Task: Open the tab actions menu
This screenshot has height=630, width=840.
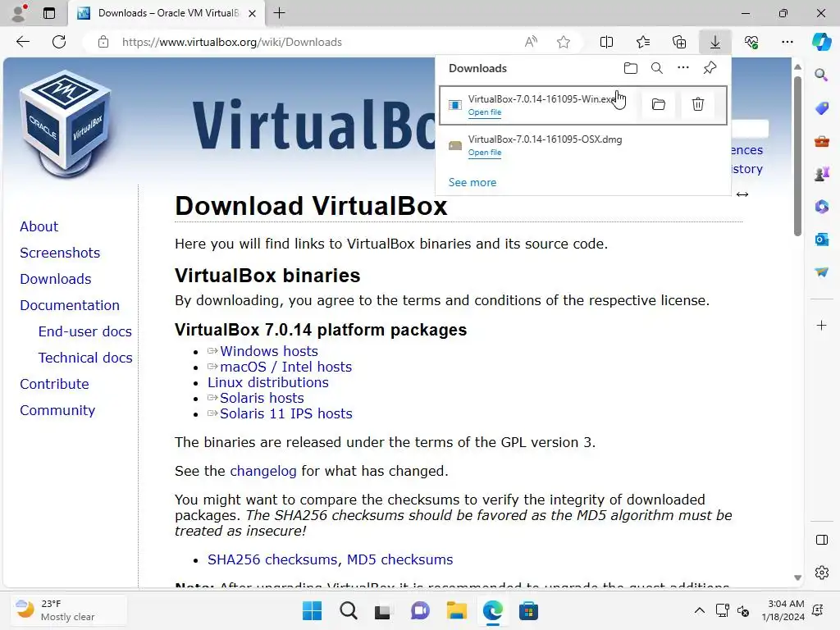Action: click(x=48, y=13)
